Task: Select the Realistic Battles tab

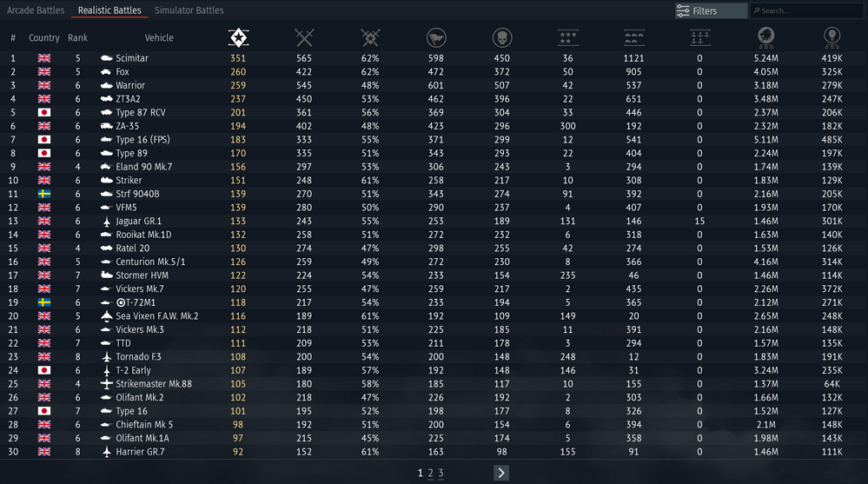Action: tap(109, 10)
